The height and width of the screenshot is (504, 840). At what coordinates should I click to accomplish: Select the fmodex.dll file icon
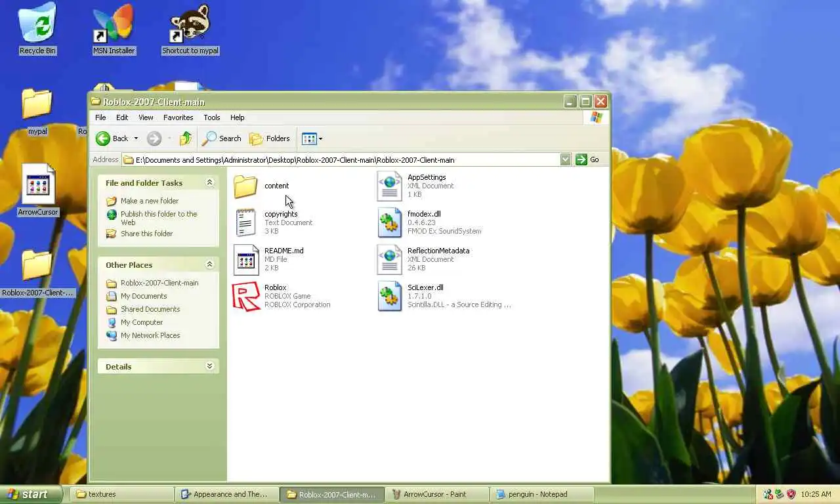tap(389, 223)
